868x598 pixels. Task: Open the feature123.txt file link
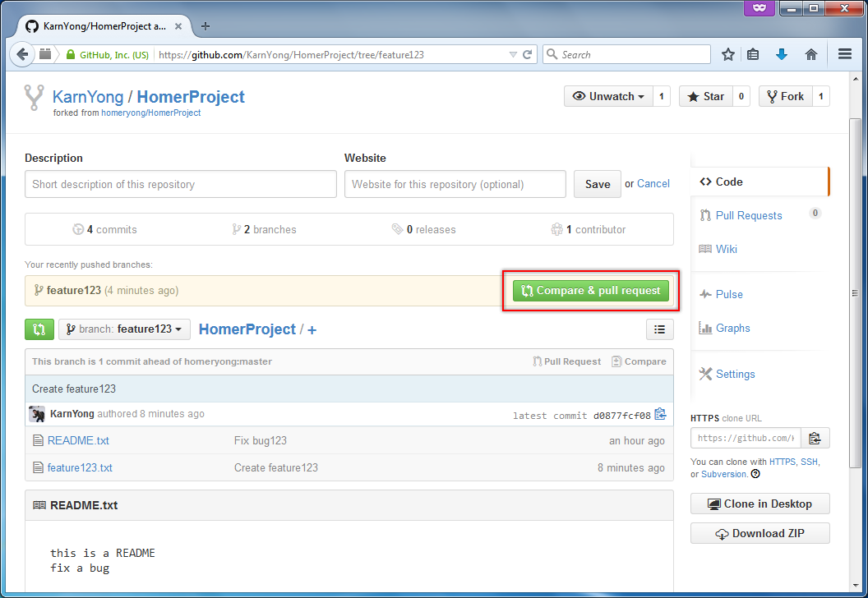point(80,467)
